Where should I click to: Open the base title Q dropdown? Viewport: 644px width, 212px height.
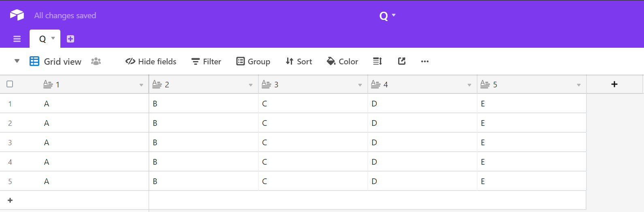(x=387, y=16)
